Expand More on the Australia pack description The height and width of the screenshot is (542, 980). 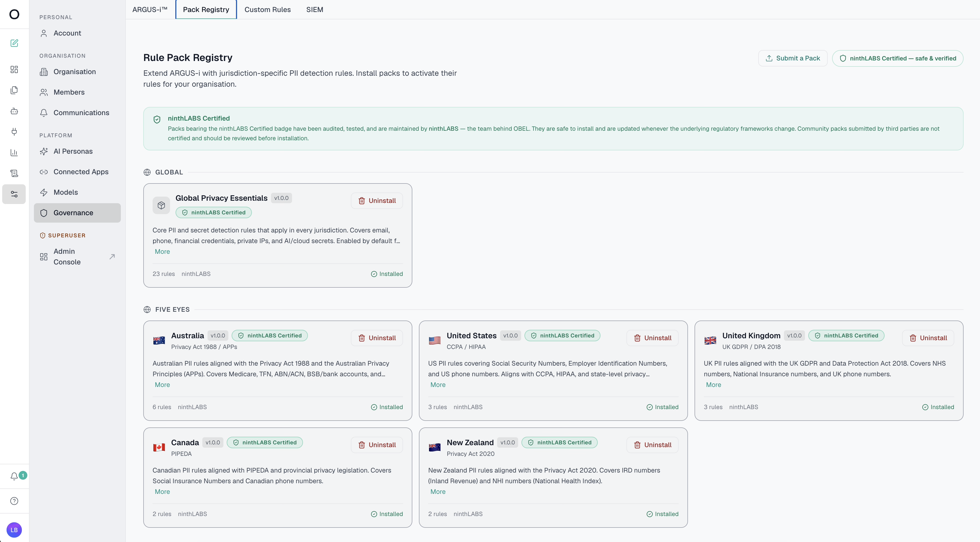(x=162, y=384)
